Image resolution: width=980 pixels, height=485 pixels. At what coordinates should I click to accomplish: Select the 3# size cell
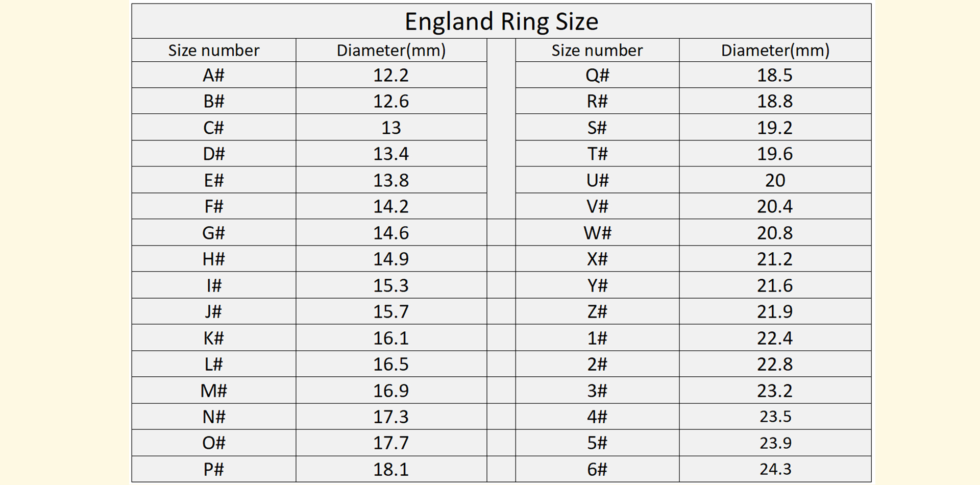(597, 391)
